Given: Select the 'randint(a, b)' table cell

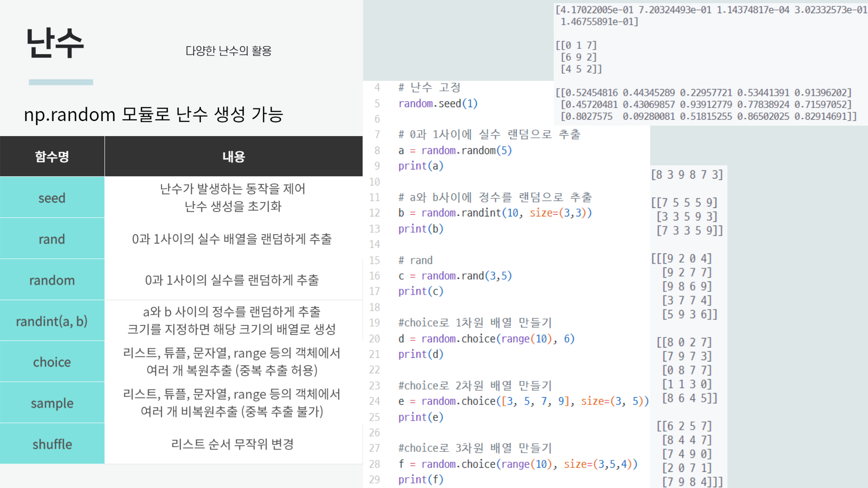Looking at the screenshot, I should (52, 321).
